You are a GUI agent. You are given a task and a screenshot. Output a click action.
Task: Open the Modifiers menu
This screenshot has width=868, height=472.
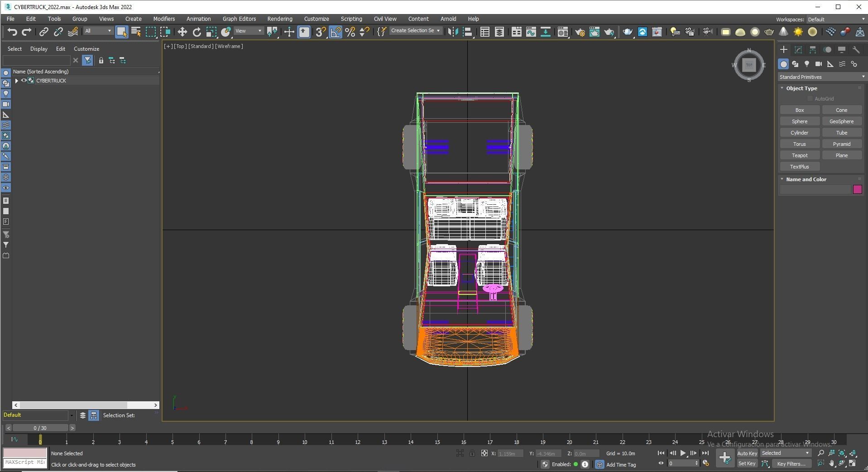[x=164, y=19]
